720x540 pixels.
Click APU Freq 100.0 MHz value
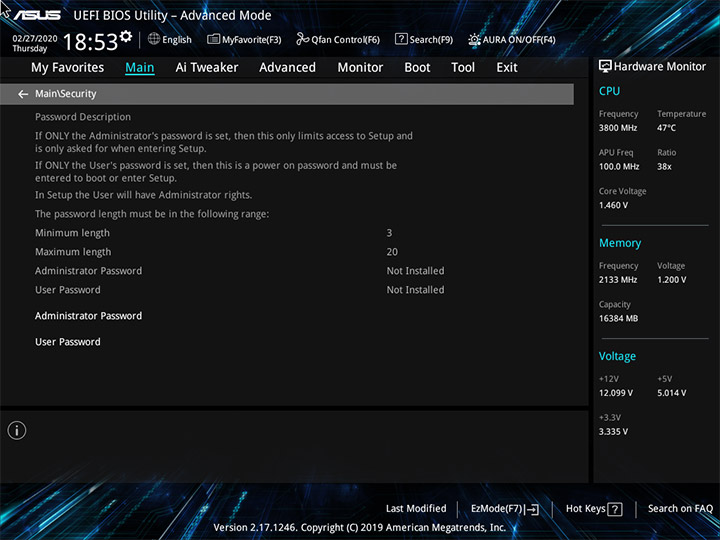[x=619, y=167]
